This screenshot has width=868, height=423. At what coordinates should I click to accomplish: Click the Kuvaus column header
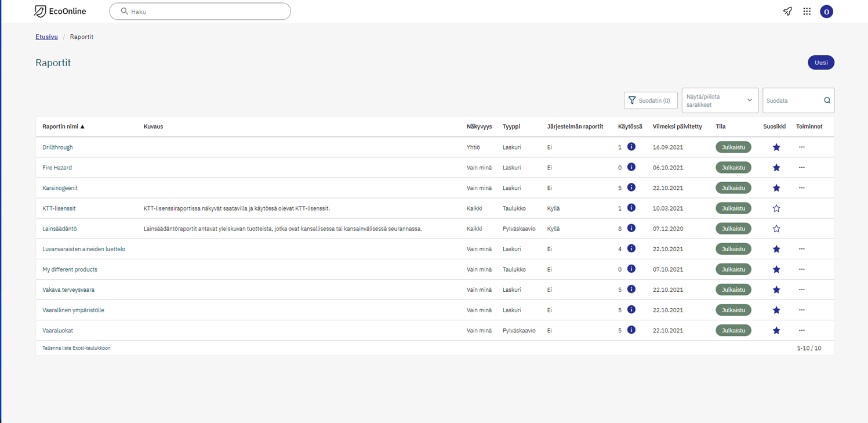coord(153,126)
